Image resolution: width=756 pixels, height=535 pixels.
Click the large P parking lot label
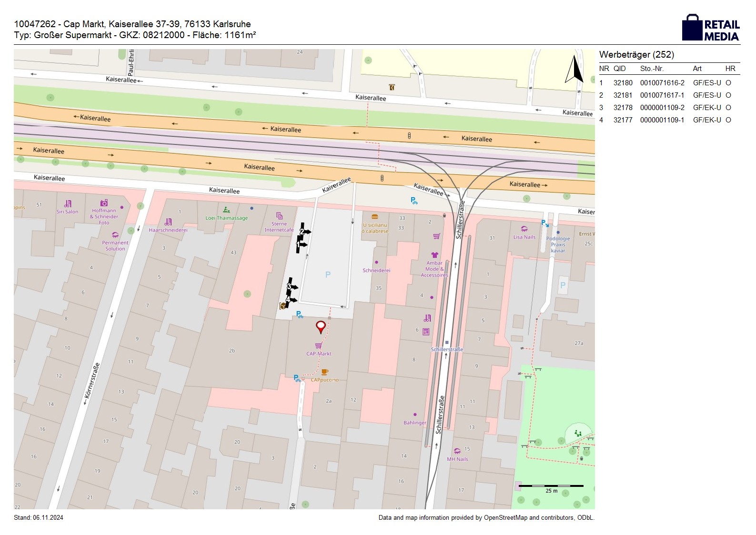pyautogui.click(x=328, y=274)
